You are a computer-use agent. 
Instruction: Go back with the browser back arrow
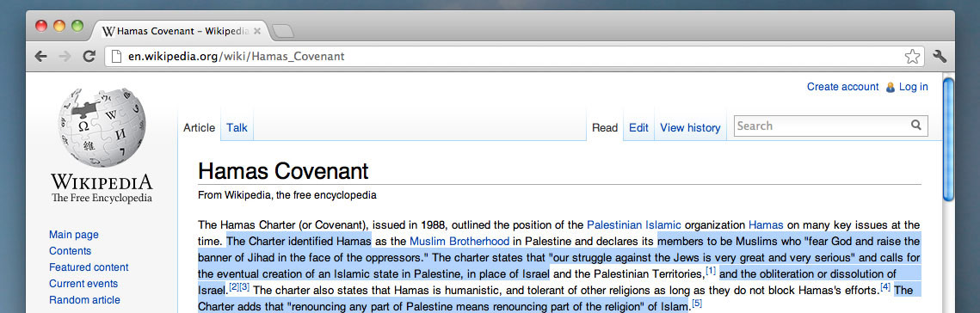[40, 56]
